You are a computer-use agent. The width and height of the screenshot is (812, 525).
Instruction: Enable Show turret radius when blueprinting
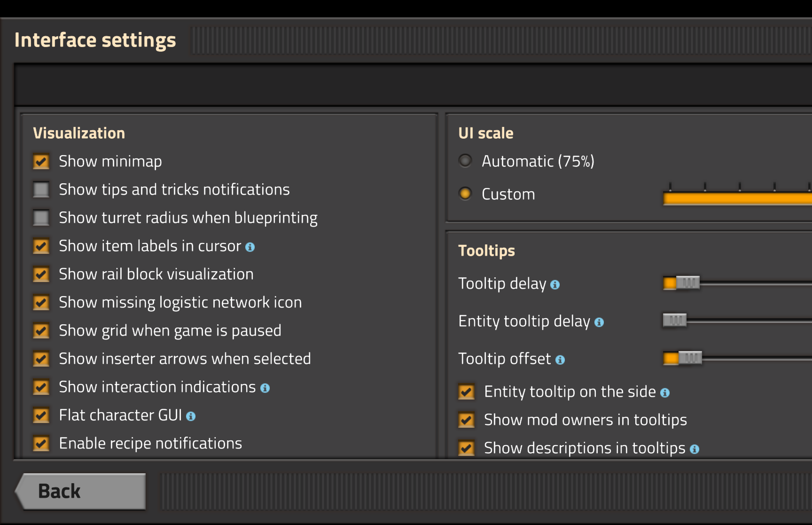pos(41,218)
